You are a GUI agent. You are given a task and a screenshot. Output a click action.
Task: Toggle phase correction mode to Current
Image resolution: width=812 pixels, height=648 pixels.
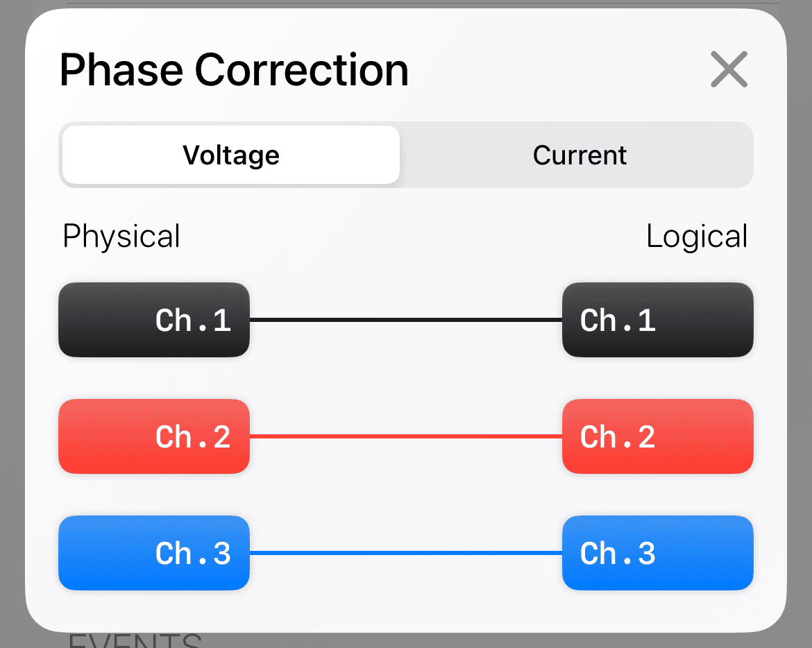coord(580,155)
